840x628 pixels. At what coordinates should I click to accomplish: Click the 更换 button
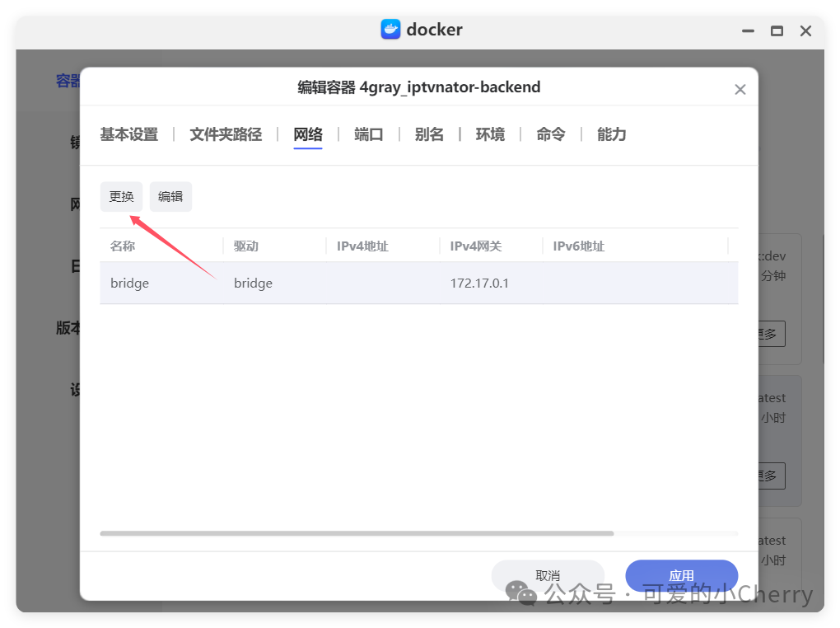coord(121,197)
